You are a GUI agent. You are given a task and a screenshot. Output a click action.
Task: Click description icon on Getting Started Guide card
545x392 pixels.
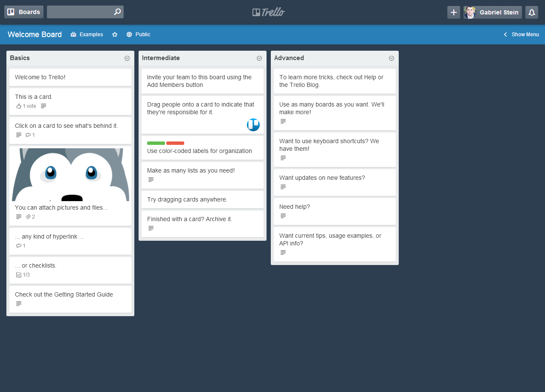click(x=19, y=304)
